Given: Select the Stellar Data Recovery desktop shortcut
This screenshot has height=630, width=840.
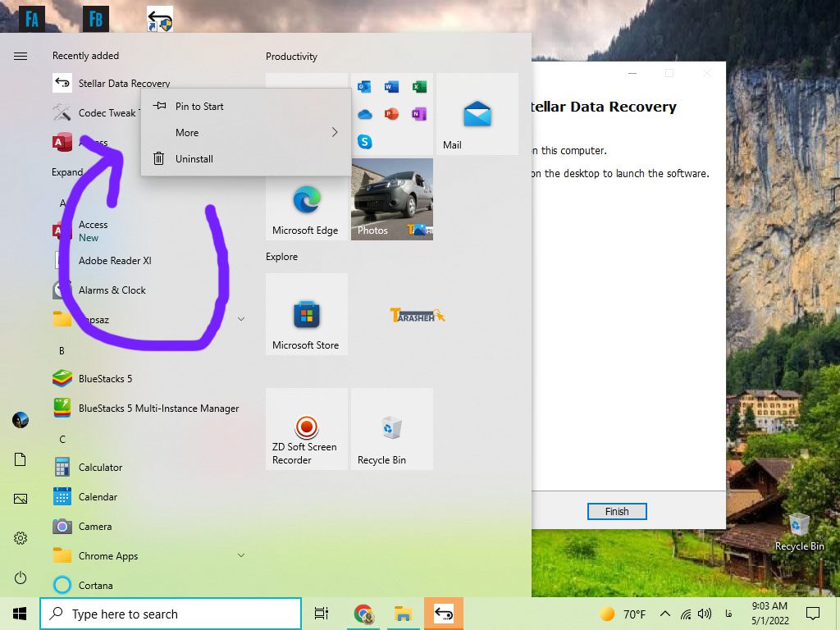Looking at the screenshot, I should [160, 19].
